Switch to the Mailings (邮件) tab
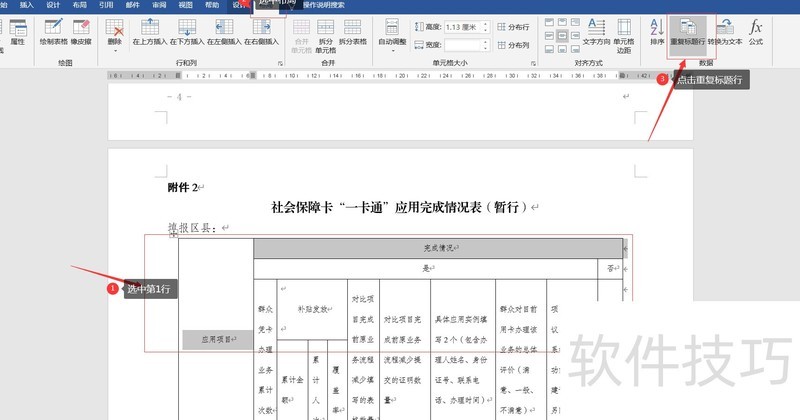This screenshot has width=800, height=420. [133, 5]
